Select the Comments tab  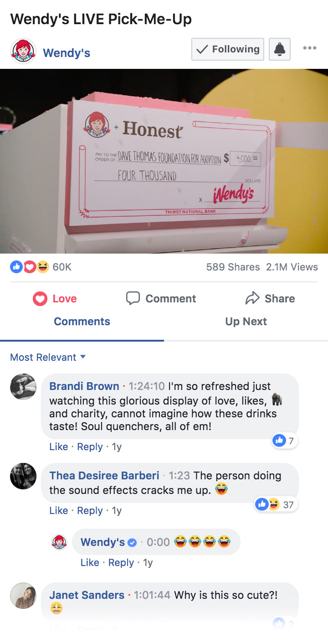point(82,322)
